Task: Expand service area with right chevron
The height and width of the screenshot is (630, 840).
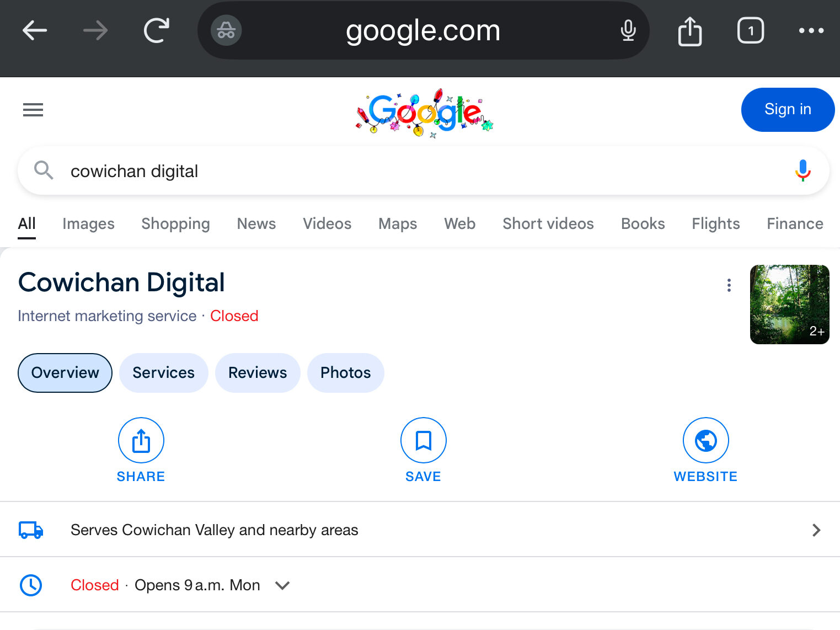Action: pyautogui.click(x=817, y=530)
